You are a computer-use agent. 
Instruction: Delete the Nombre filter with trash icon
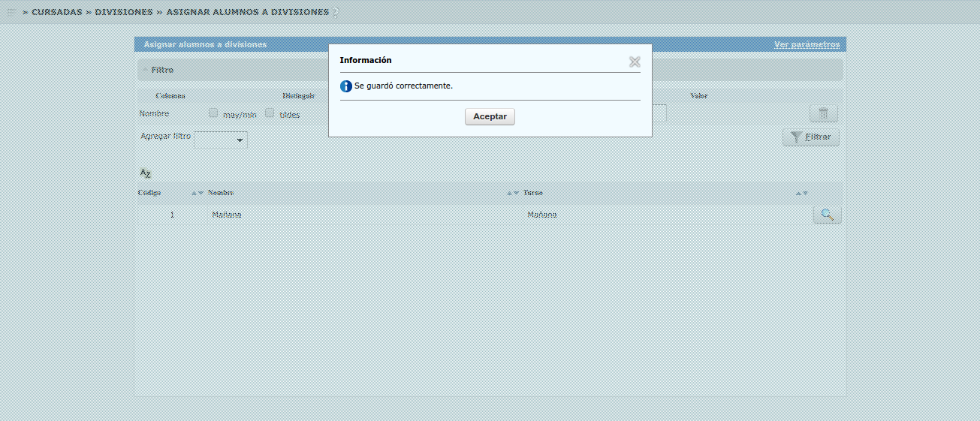coord(823,114)
